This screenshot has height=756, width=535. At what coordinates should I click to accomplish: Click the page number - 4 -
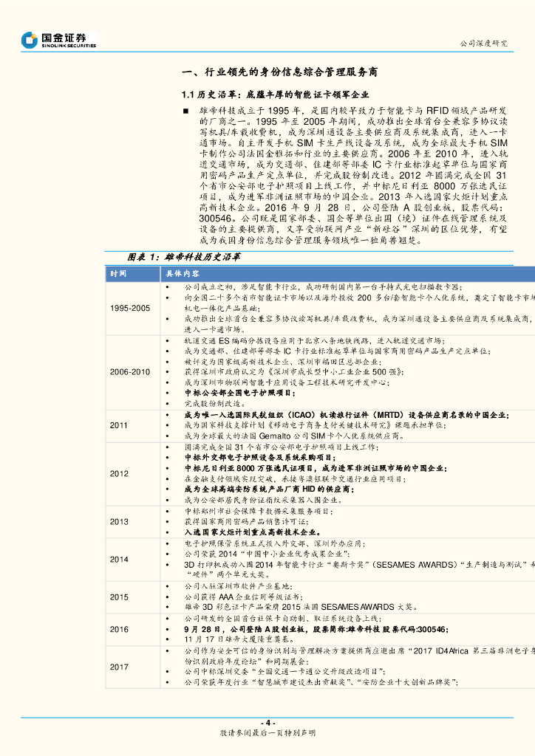[267, 723]
